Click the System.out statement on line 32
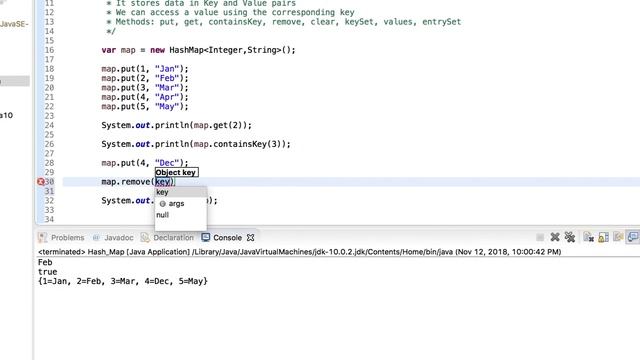Screen dimensions: 640x360 tap(128, 200)
